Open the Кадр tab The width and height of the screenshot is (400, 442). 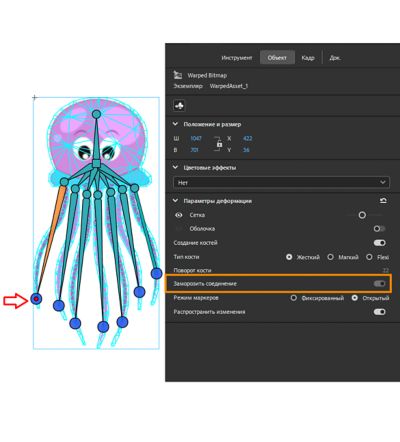pos(308,58)
